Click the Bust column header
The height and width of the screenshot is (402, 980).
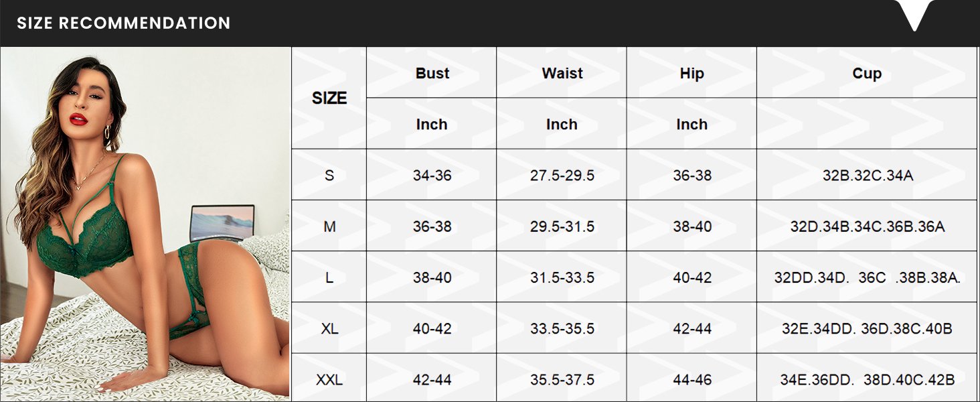click(432, 73)
